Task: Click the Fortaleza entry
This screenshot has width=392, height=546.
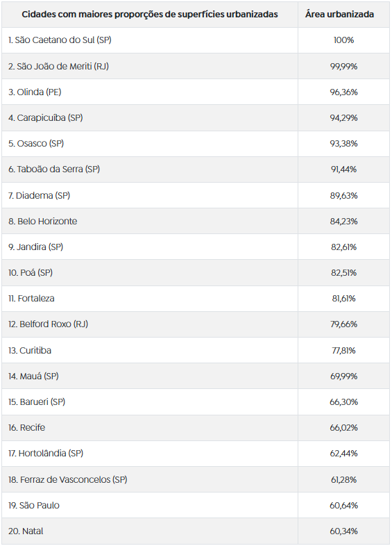Action: pos(31,299)
